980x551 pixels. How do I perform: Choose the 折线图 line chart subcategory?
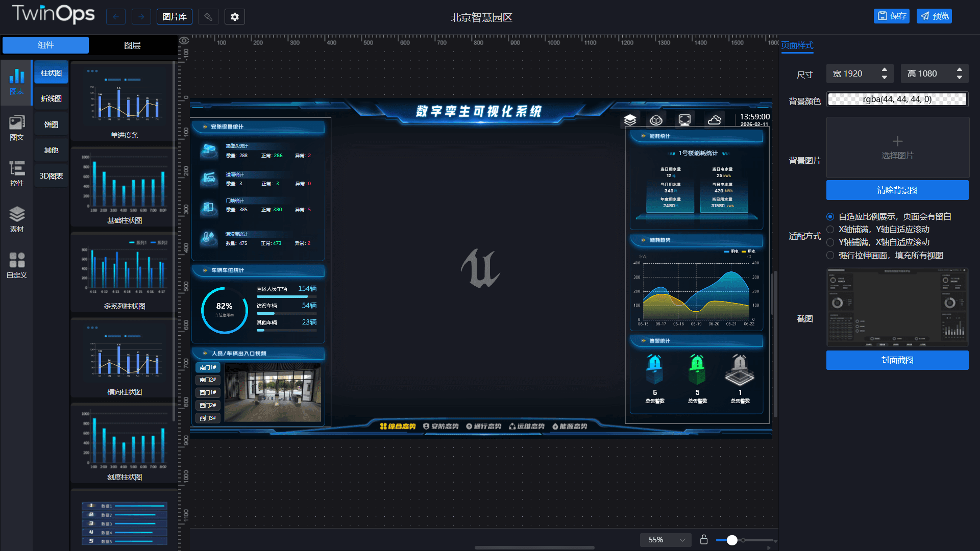click(x=51, y=98)
